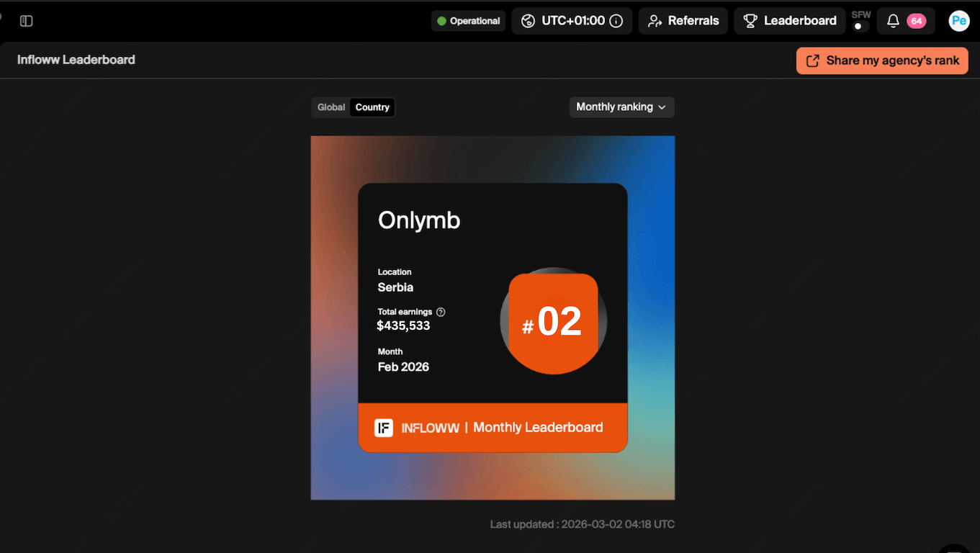Click the Monthly Leaderboard card footer
This screenshot has height=553, width=980.
(537, 428)
